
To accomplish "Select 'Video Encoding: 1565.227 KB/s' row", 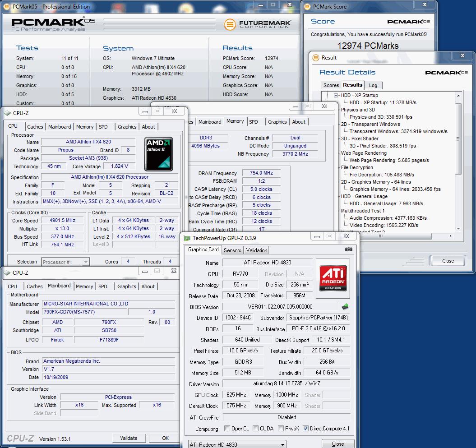I will click(384, 225).
